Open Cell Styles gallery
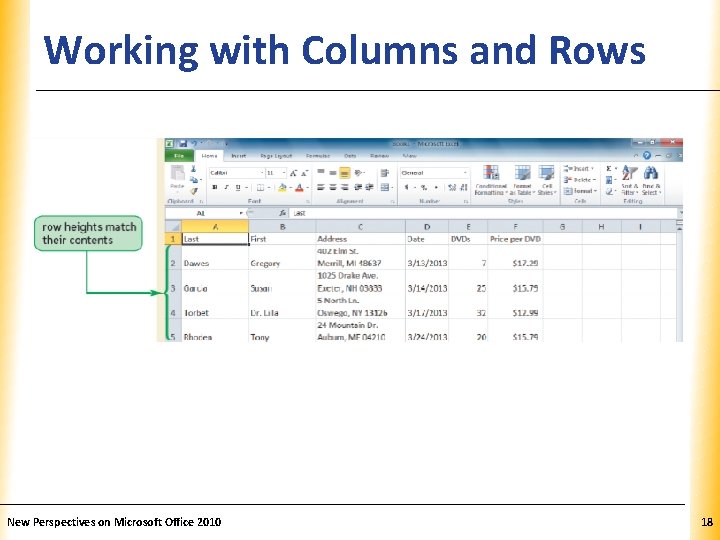This screenshot has height=540, width=720. (546, 180)
